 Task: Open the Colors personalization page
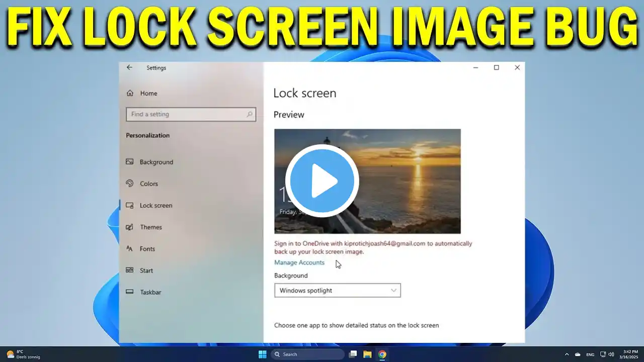[142, 184]
